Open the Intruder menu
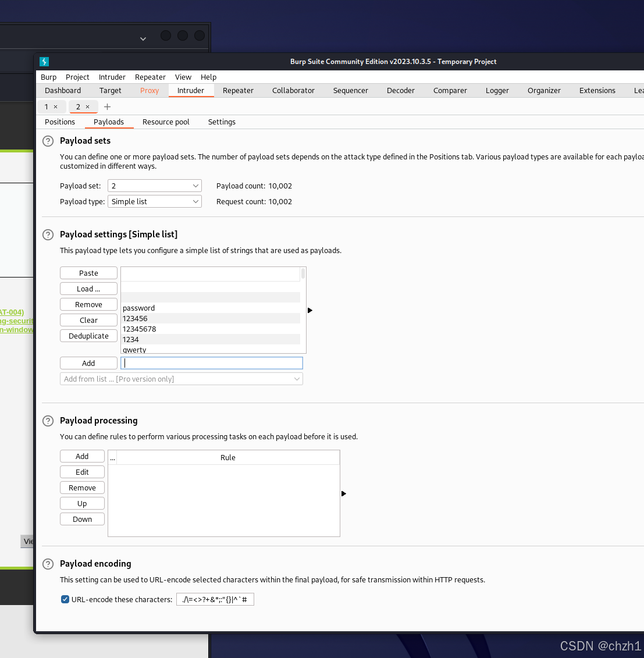644x658 pixels. pyautogui.click(x=112, y=77)
